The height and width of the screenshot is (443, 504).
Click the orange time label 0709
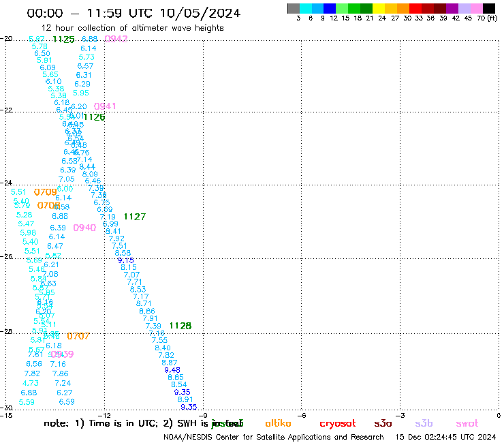pyautogui.click(x=46, y=192)
